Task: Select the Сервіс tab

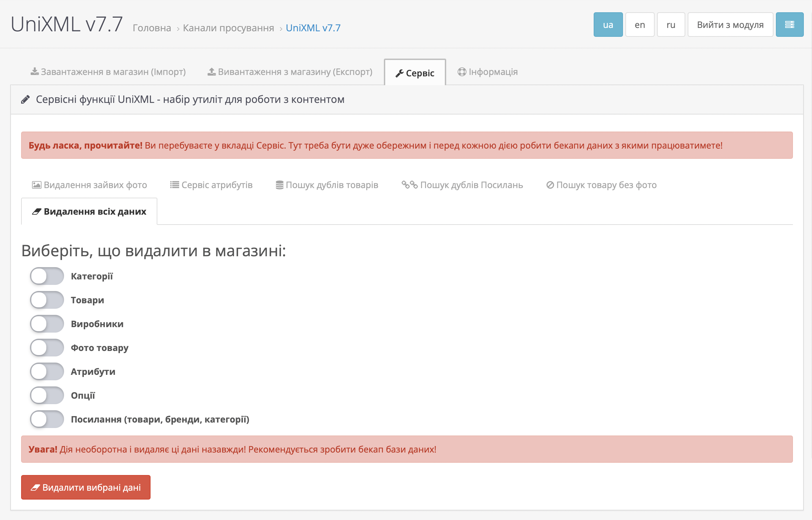Action: [x=415, y=73]
